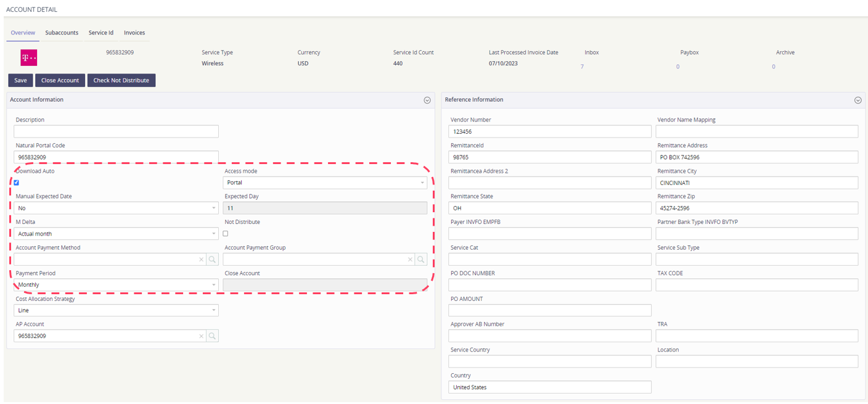Viewport: 868px width, 404px height.
Task: Click search icon in Account Payment Method
Action: [x=212, y=260]
